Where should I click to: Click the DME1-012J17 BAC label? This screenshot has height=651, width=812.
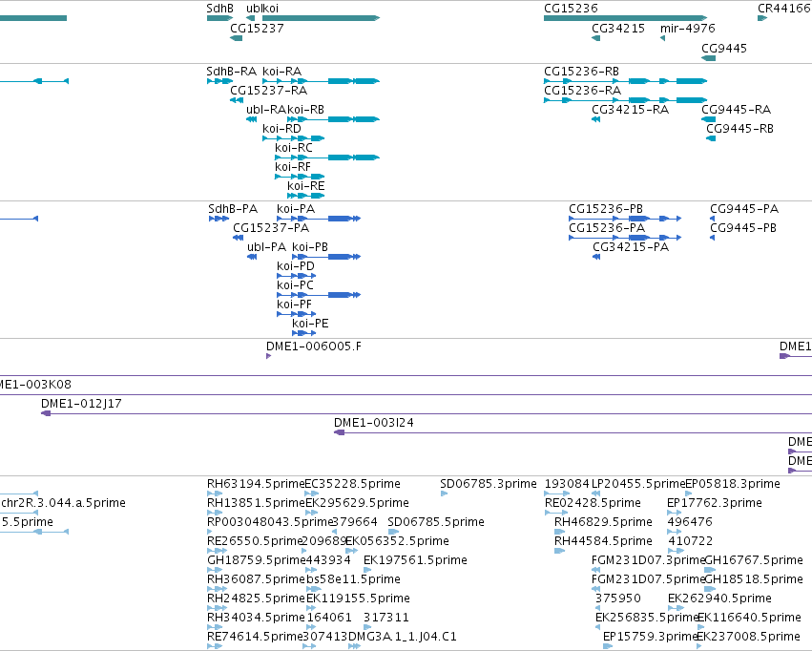81,404
